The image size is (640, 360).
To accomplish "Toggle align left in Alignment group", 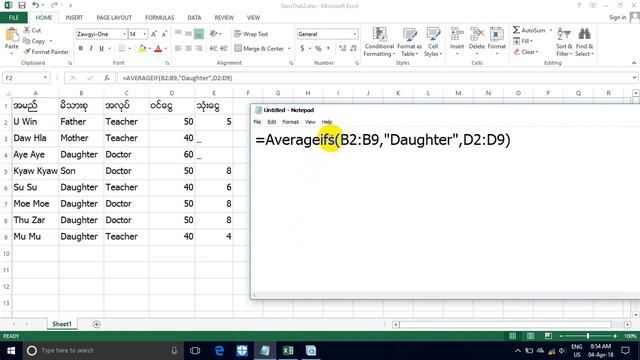I will pos(178,48).
